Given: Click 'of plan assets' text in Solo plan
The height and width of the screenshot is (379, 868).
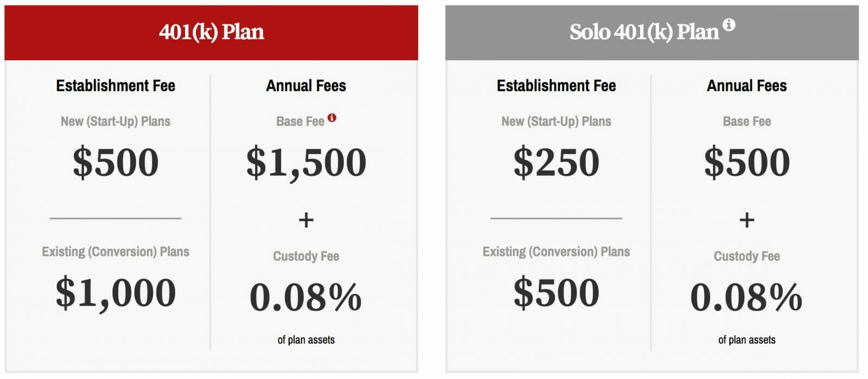Looking at the screenshot, I should tap(746, 340).
